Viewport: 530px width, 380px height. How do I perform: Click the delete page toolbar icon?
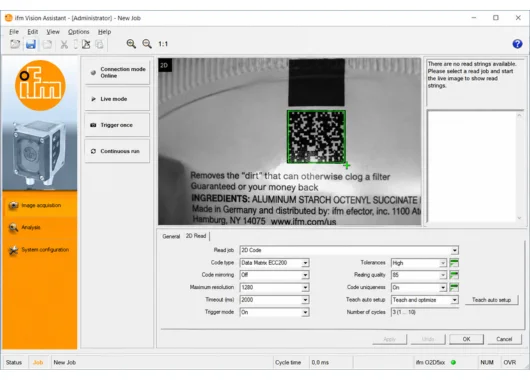click(x=86, y=44)
